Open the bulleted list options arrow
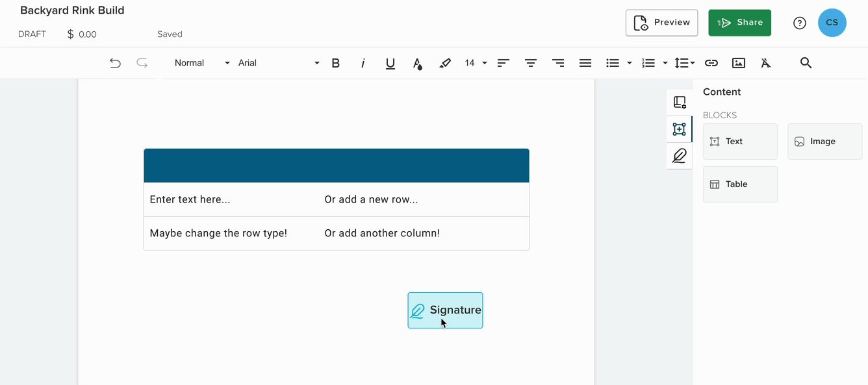868x385 pixels. tap(630, 63)
